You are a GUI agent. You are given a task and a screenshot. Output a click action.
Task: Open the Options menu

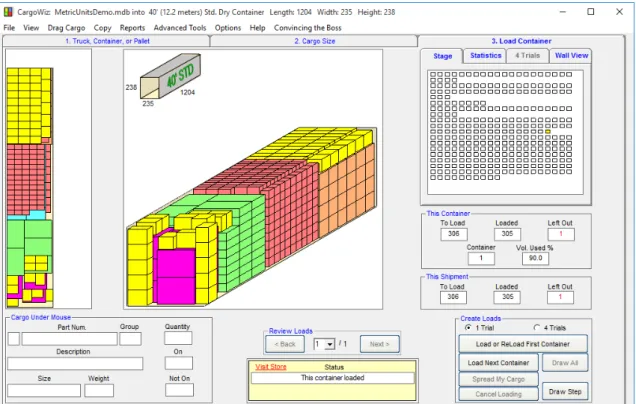(x=228, y=28)
